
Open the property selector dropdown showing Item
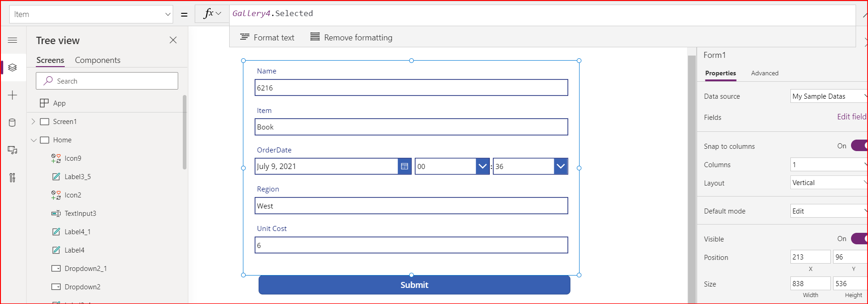pyautogui.click(x=91, y=14)
